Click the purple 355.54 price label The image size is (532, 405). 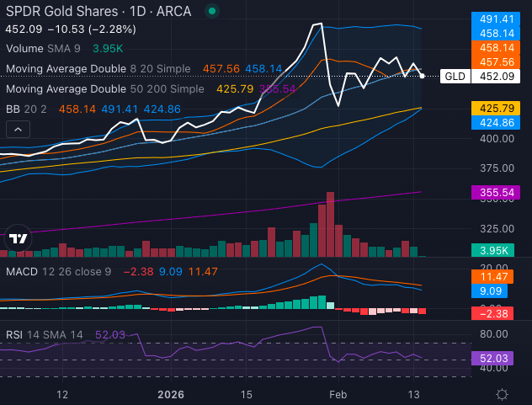497,193
